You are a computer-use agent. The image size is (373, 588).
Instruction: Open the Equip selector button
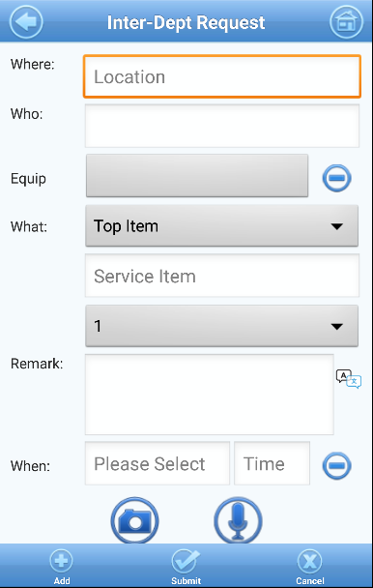tap(197, 175)
